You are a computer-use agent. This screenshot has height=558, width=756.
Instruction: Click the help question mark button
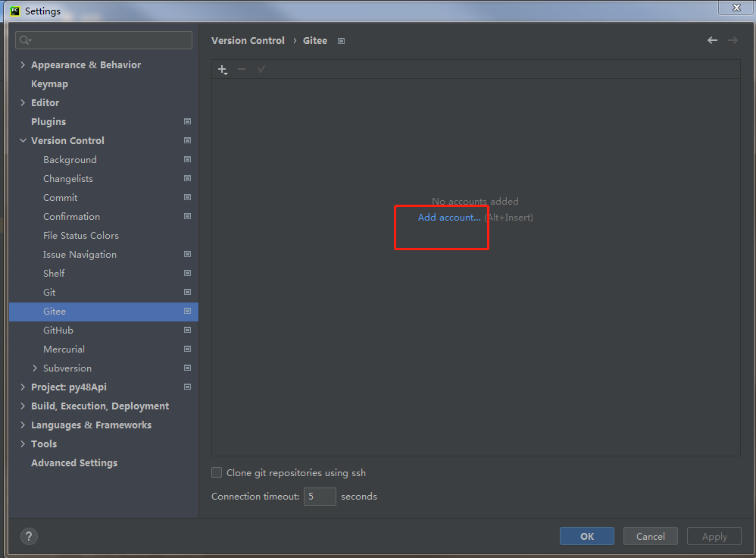pos(29,536)
